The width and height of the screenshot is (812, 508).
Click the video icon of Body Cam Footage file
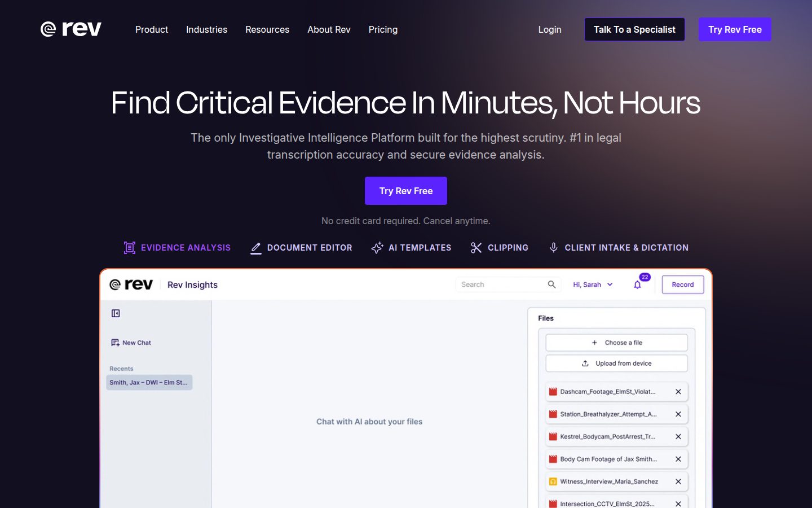[x=553, y=459]
